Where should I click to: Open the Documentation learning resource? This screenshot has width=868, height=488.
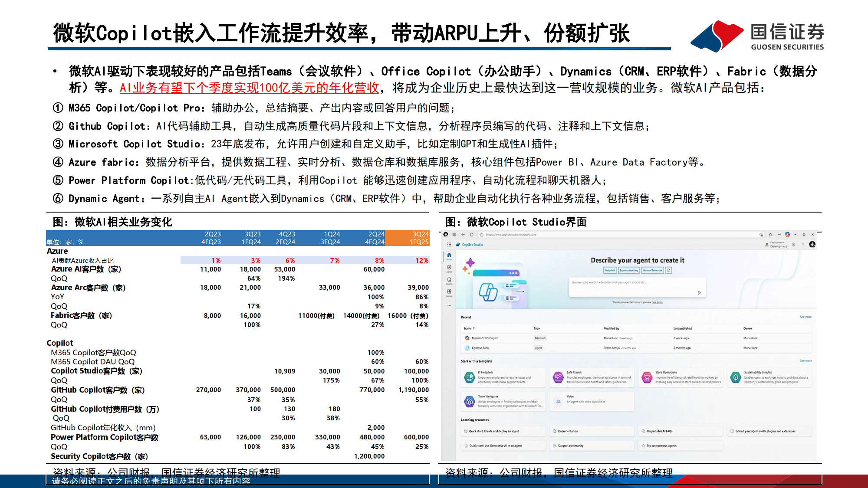(x=592, y=431)
